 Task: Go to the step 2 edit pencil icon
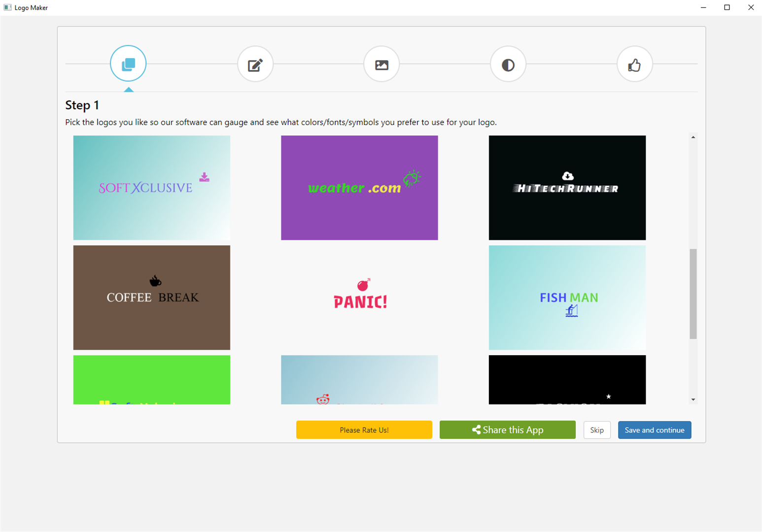255,65
